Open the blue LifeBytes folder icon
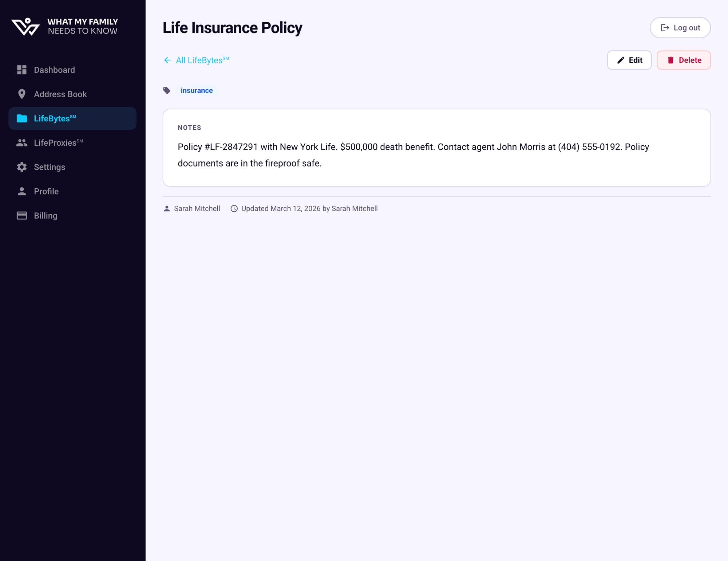728x561 pixels. [x=22, y=118]
